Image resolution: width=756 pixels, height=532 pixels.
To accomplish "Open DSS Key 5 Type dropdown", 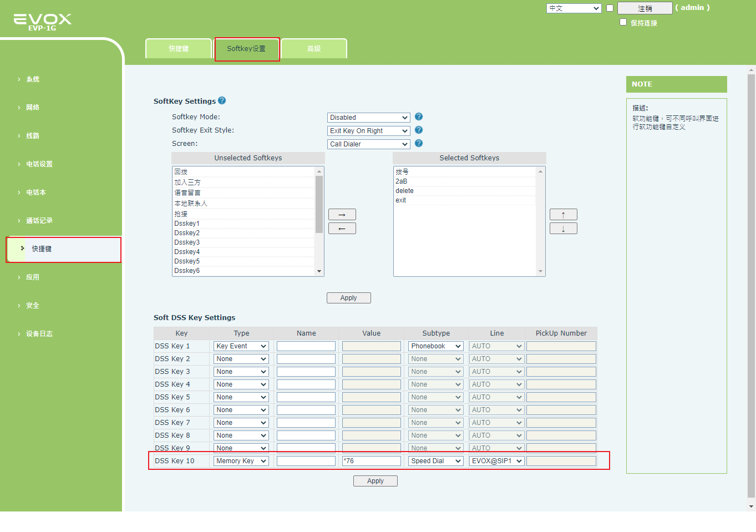I will point(241,397).
